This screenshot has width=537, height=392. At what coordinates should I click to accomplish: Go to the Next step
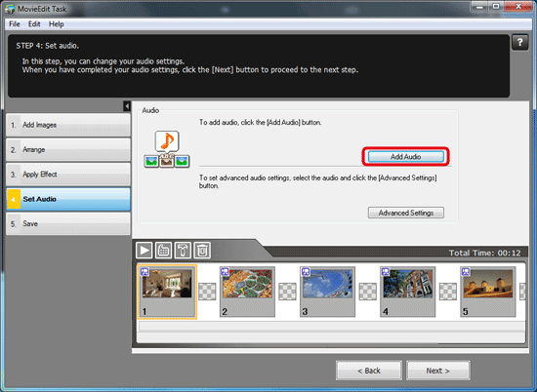438,371
